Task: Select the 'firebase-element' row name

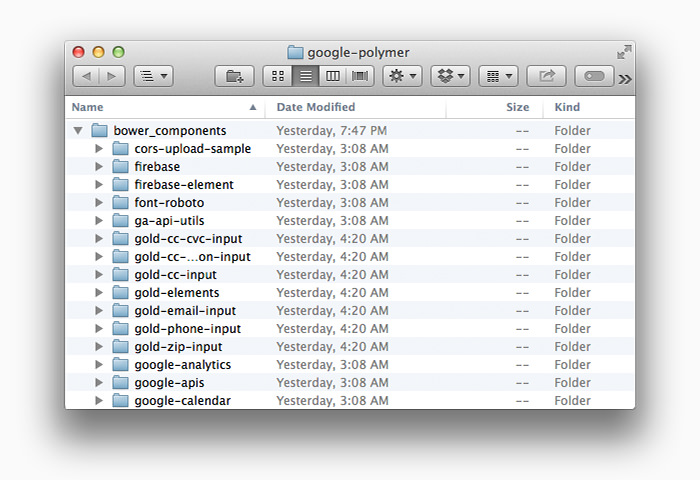Action: pyautogui.click(x=184, y=184)
